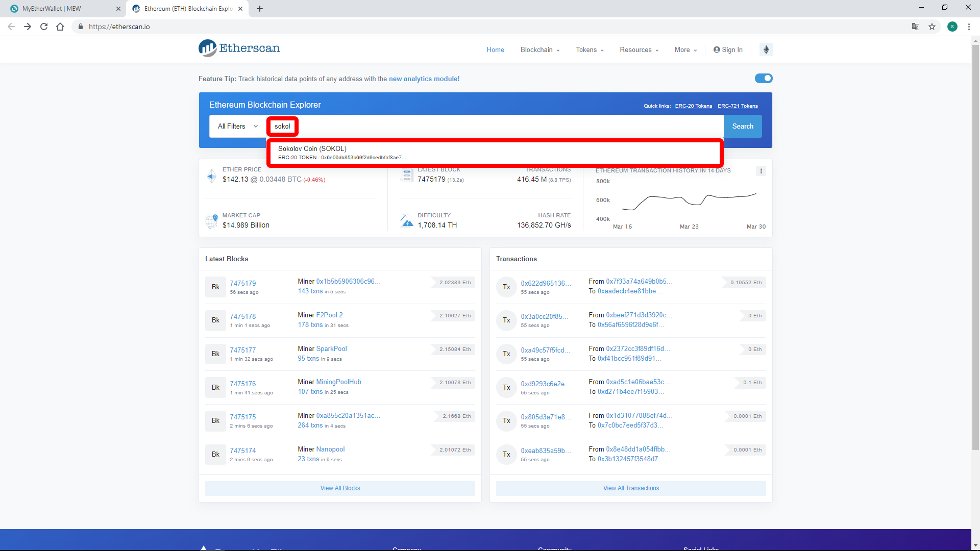Click the Bk icon for block 7475179

(x=215, y=287)
